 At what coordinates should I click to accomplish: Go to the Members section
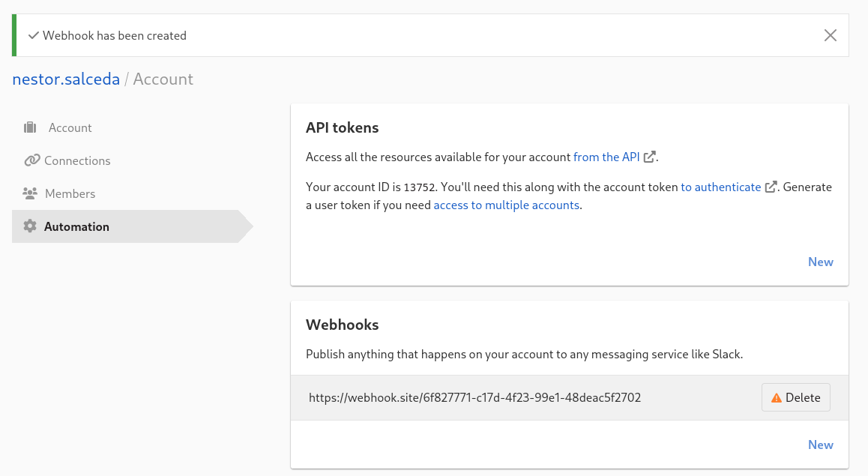(70, 193)
